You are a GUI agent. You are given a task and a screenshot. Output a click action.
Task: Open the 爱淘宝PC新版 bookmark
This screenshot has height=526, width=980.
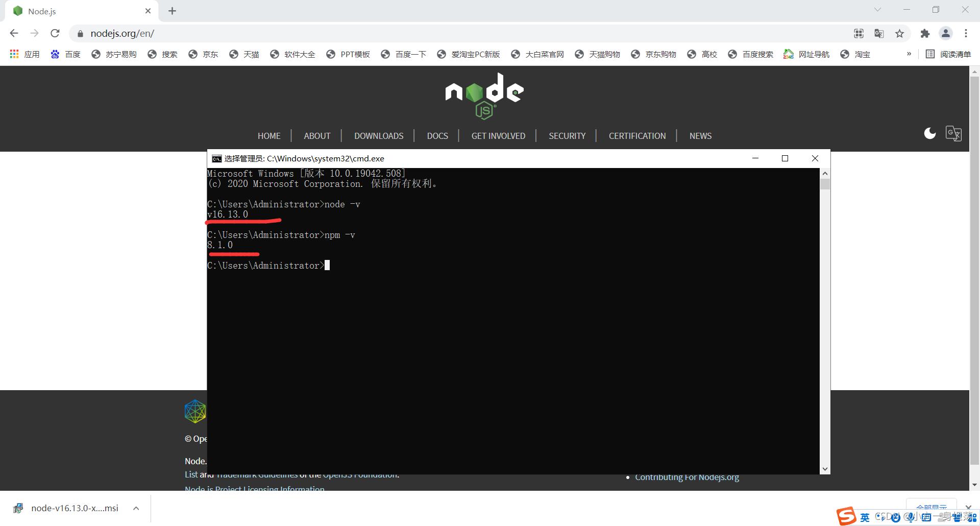click(x=469, y=54)
